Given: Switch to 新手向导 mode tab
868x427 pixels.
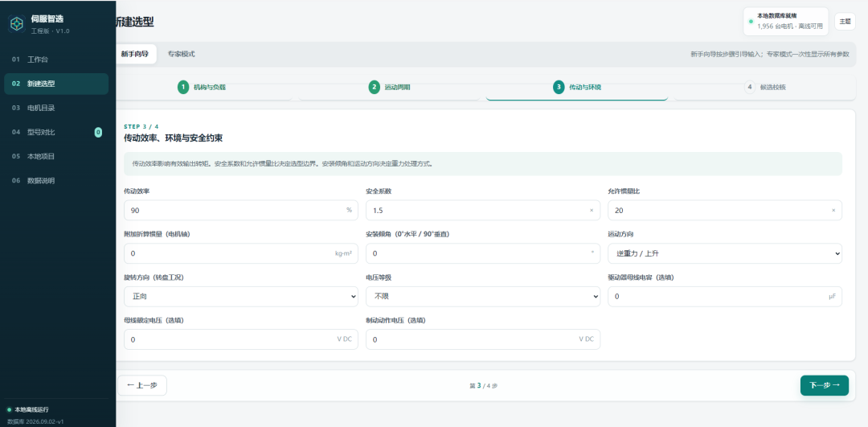Looking at the screenshot, I should pyautogui.click(x=135, y=54).
